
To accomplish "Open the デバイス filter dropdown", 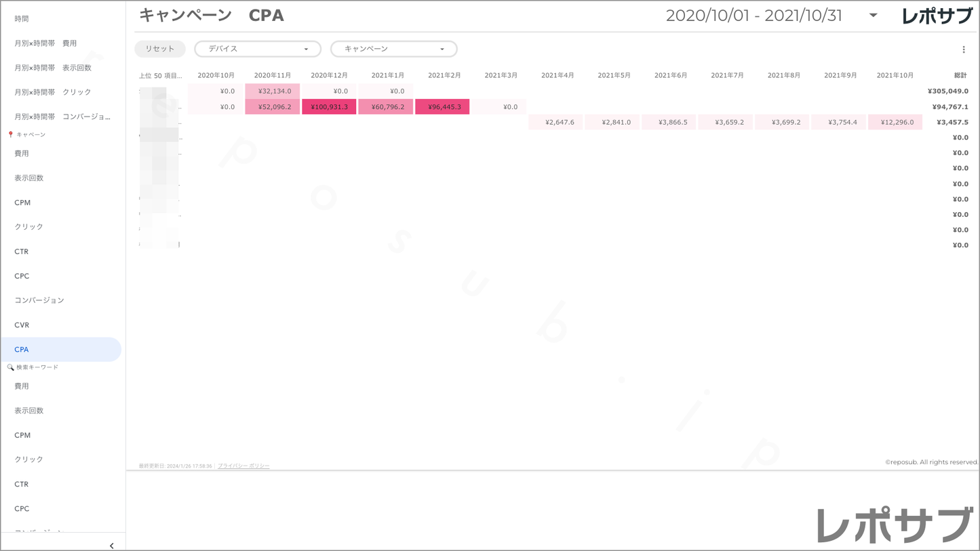I will pyautogui.click(x=258, y=49).
